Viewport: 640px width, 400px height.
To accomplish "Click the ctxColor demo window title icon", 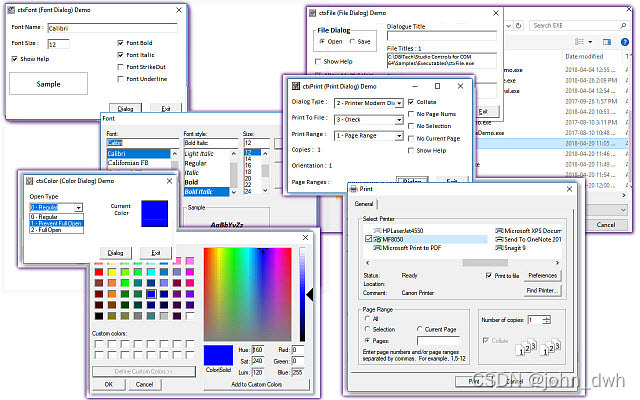I will tap(29, 181).
